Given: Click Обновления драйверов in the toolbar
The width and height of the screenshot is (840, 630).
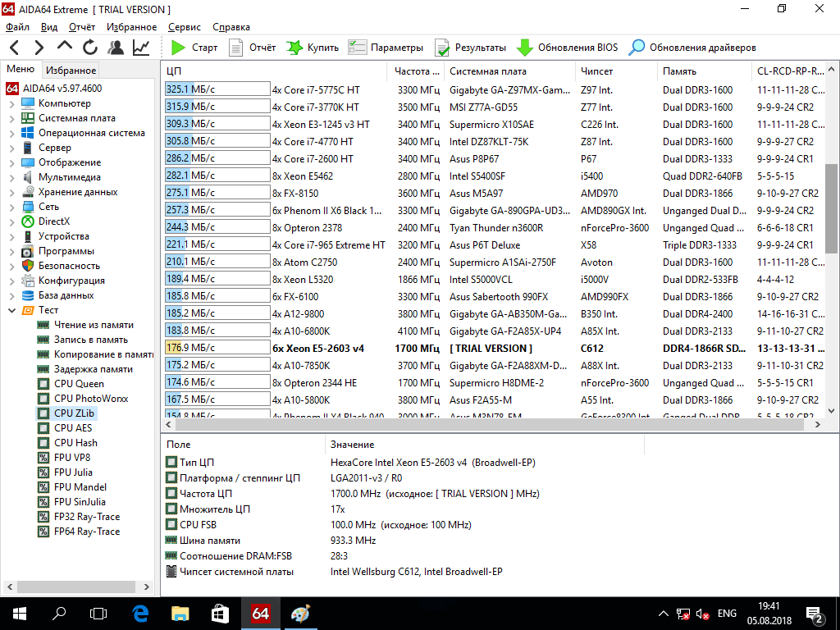Looking at the screenshot, I should coord(692,48).
